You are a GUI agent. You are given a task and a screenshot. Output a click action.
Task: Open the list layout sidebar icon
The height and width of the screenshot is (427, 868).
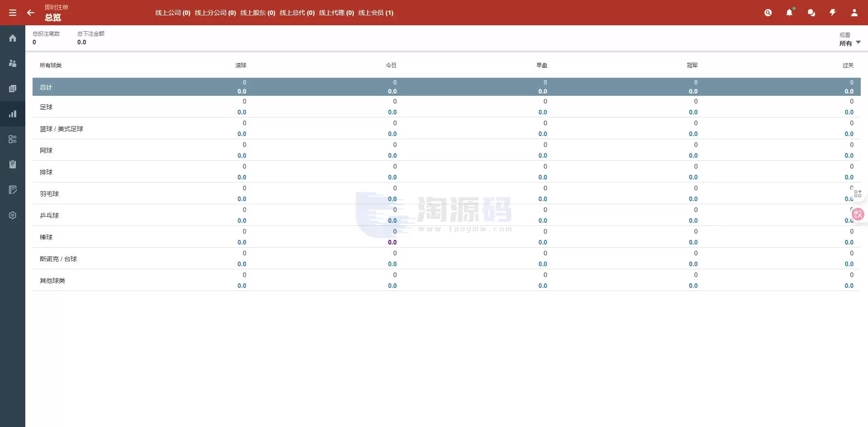[x=13, y=139]
